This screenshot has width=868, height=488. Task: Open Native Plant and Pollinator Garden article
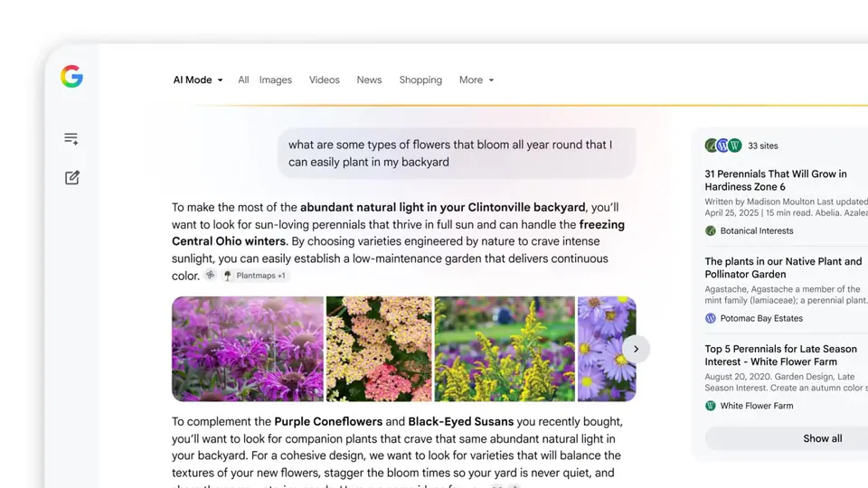click(x=783, y=267)
